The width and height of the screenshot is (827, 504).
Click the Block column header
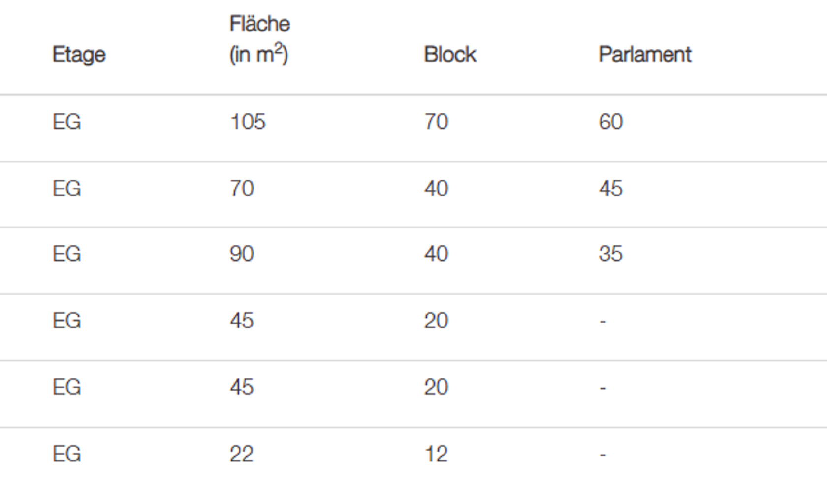coord(450,55)
